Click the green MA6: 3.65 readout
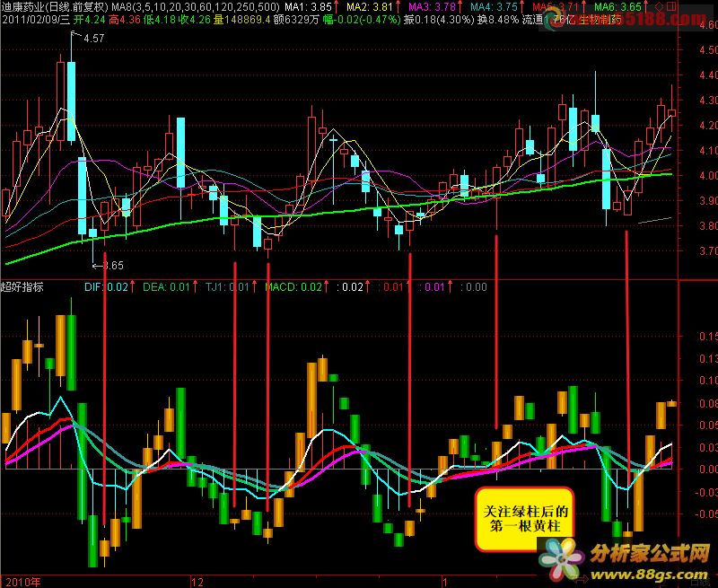 [618, 6]
